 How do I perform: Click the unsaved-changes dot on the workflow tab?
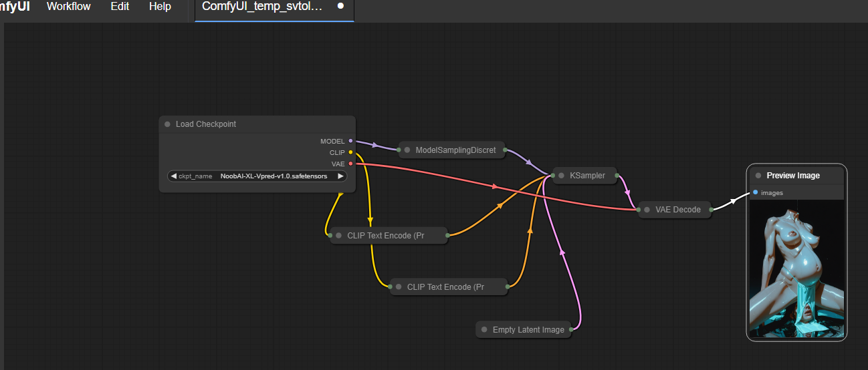[x=340, y=6]
